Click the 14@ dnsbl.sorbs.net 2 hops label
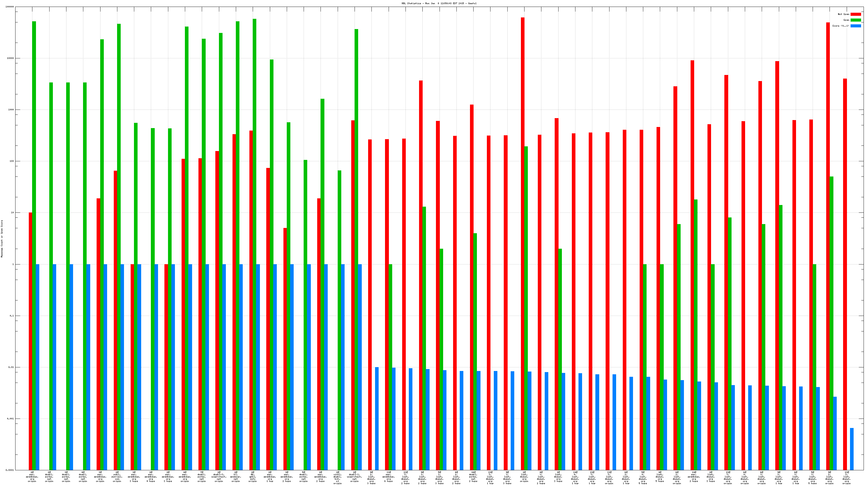 coord(473,477)
